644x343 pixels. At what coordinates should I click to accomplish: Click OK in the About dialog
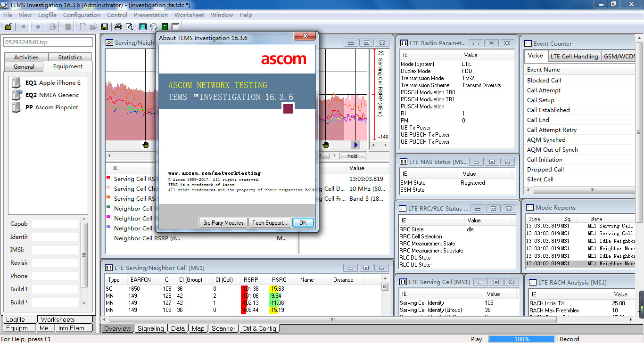303,223
